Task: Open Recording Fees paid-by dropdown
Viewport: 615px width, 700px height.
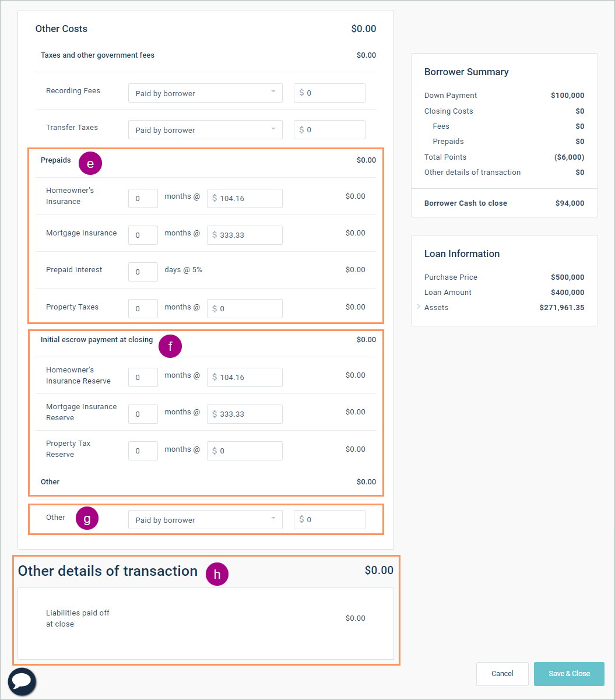Action: (x=205, y=93)
